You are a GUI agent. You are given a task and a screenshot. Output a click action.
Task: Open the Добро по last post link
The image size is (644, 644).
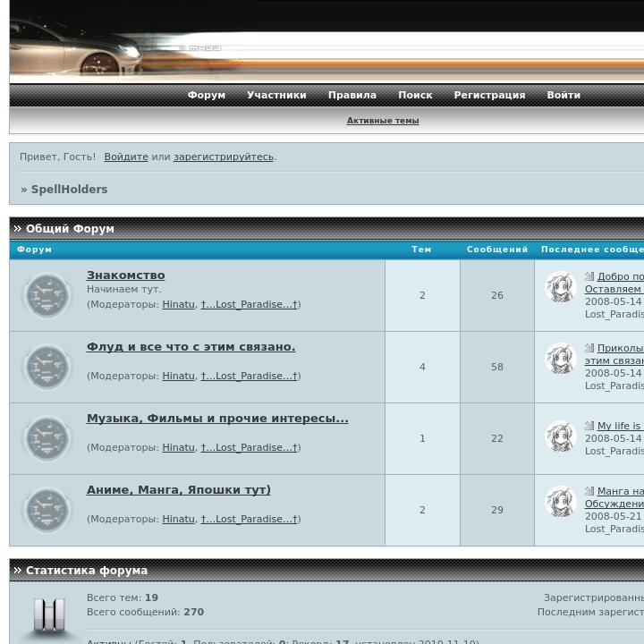(x=620, y=276)
